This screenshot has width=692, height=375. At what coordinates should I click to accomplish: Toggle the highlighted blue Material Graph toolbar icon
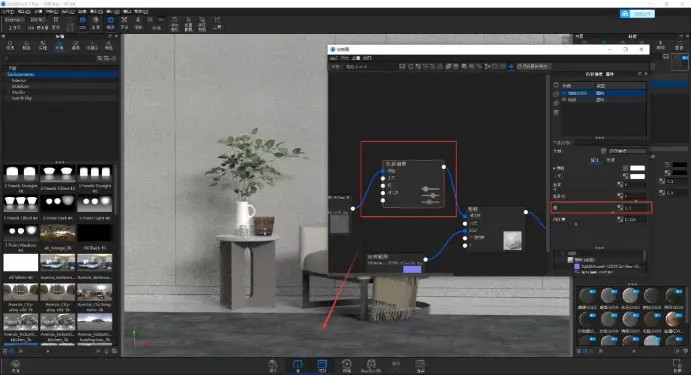[x=511, y=67]
